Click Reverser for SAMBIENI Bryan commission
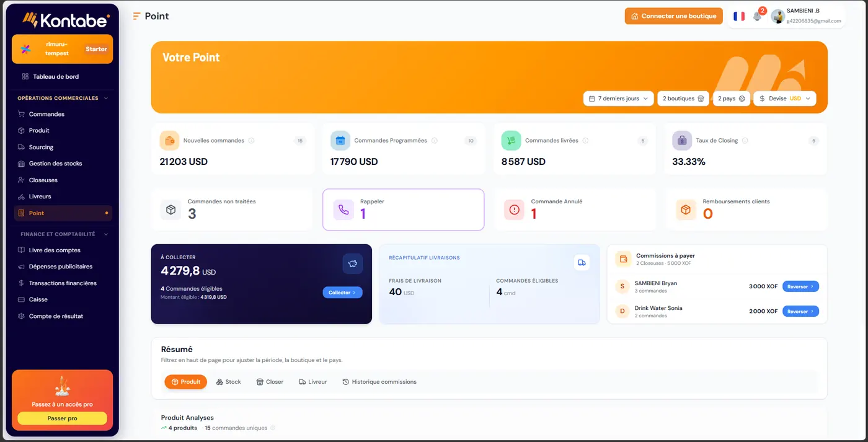 (800, 286)
